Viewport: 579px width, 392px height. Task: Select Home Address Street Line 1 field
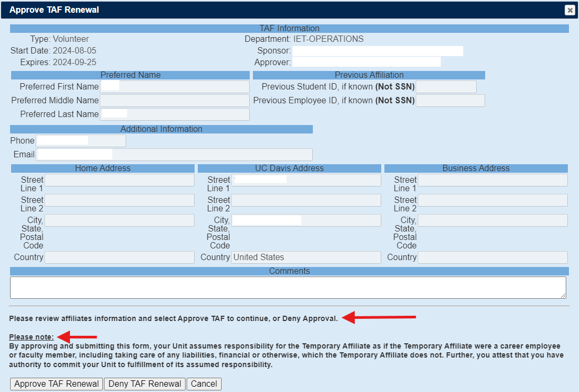coord(119,180)
